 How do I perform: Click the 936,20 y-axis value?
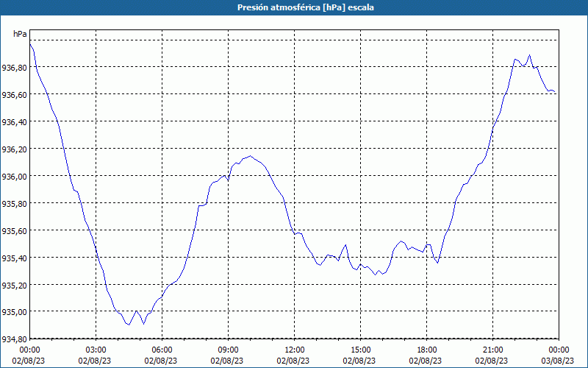pos(14,149)
